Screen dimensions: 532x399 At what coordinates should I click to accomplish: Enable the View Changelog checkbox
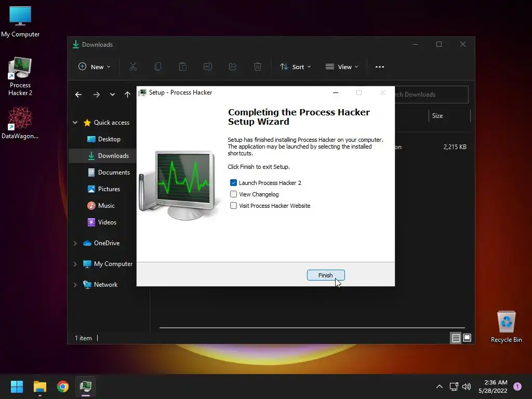pyautogui.click(x=233, y=194)
